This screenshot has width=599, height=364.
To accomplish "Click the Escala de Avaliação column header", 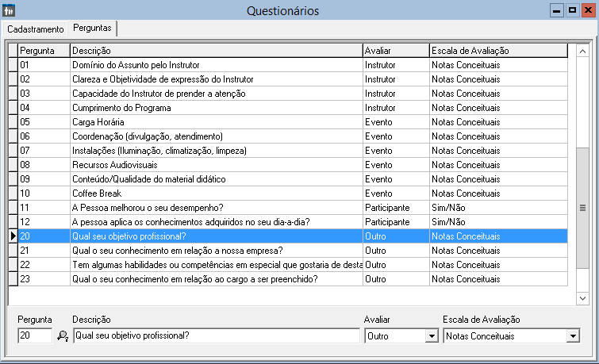I will [x=497, y=51].
